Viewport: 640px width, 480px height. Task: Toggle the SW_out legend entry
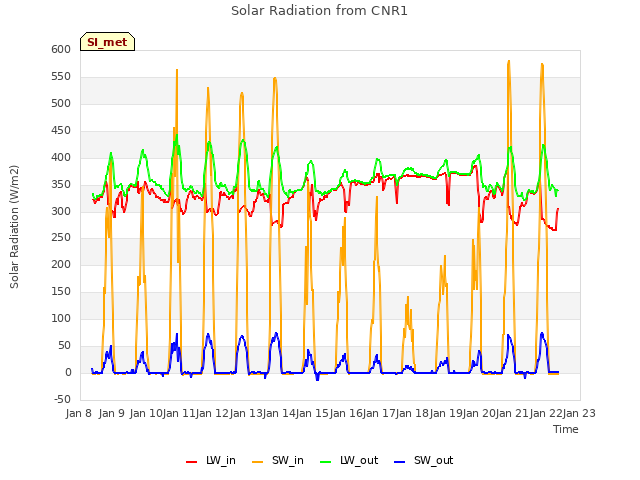(423, 460)
